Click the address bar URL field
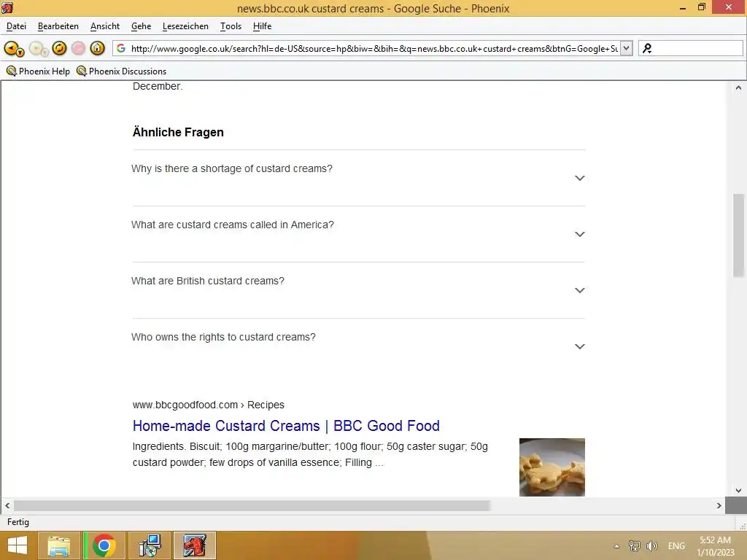The width and height of the screenshot is (747, 560). coord(374,49)
